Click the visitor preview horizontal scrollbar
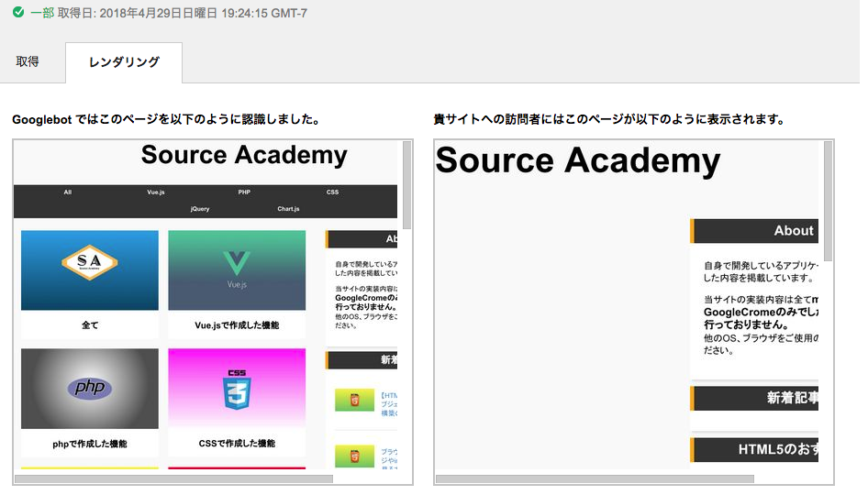 595,479
